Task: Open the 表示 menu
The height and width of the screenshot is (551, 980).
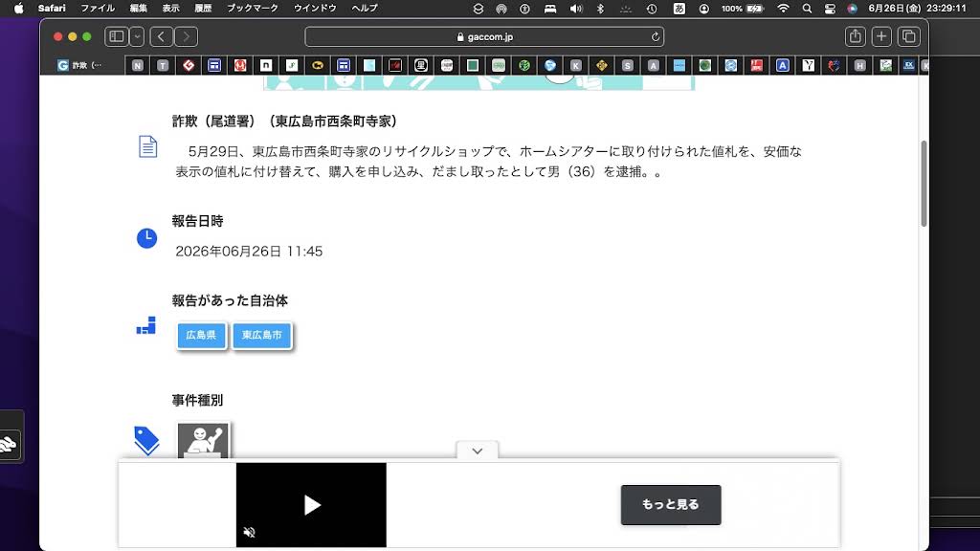Action: (170, 8)
